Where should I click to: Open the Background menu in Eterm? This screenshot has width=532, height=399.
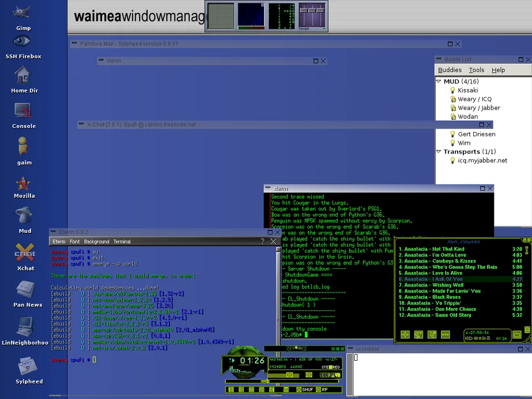96,242
